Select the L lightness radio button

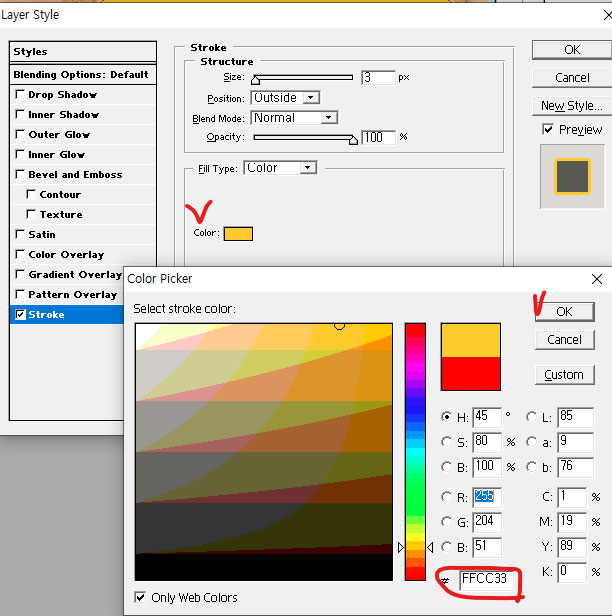click(x=531, y=416)
